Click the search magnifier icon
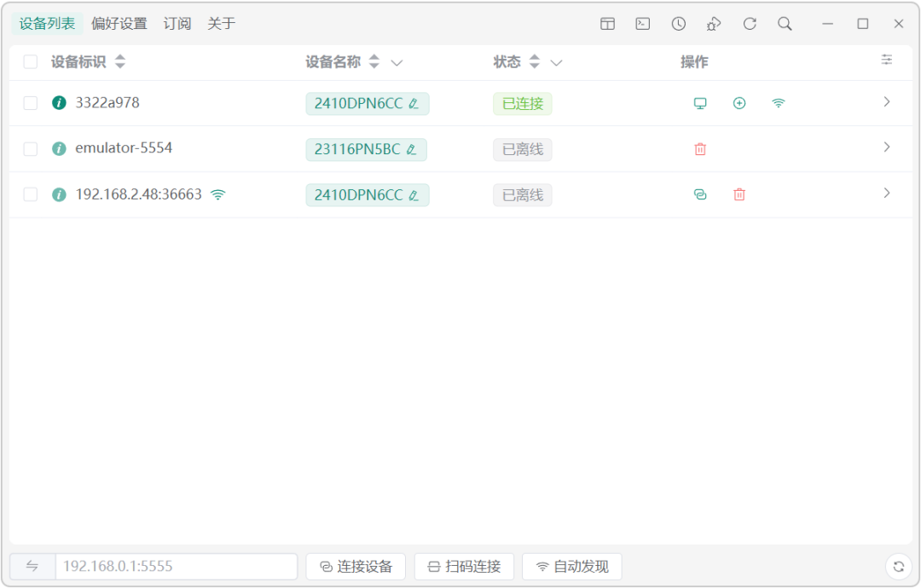 [x=785, y=24]
